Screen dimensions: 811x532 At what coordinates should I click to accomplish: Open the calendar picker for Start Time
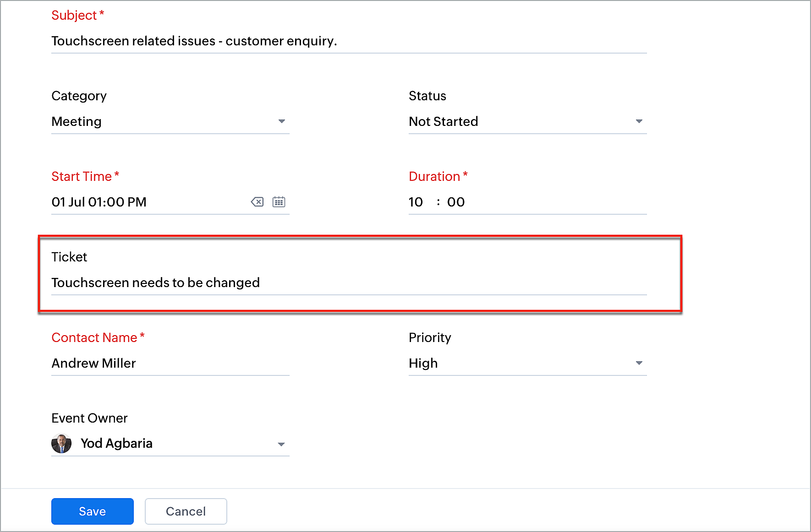279,202
